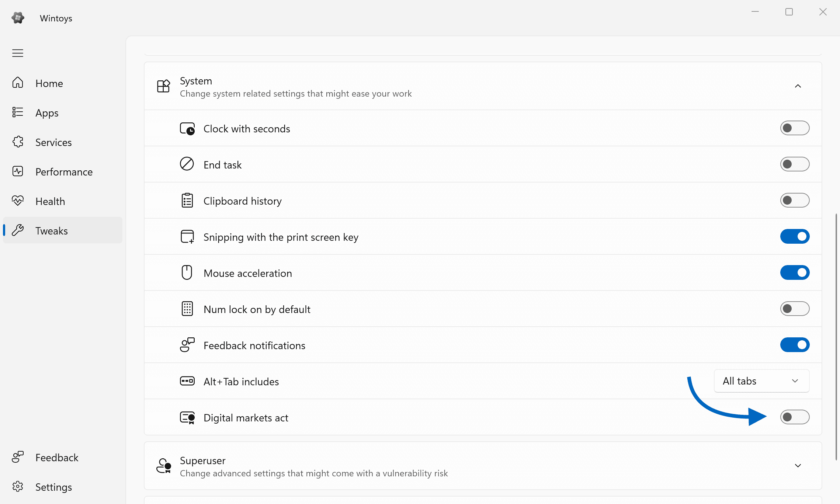Viewport: 840px width, 504px height.
Task: Click the Tweaks wrench icon
Action: coord(18,230)
